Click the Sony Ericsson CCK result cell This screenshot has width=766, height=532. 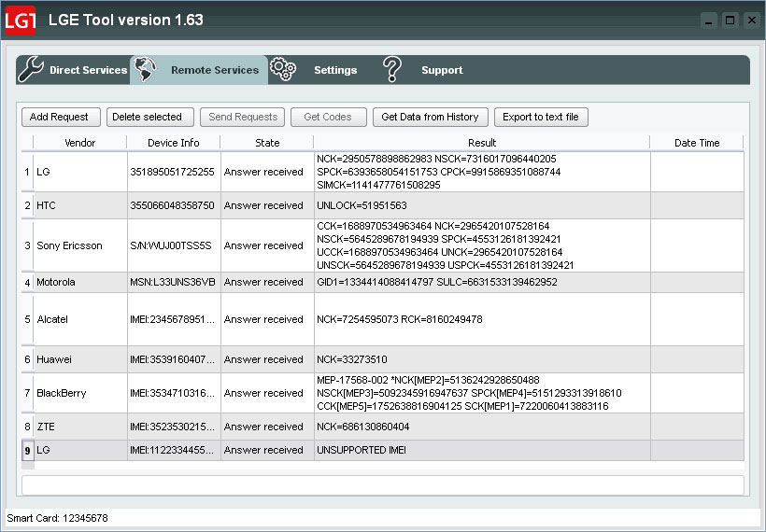482,245
